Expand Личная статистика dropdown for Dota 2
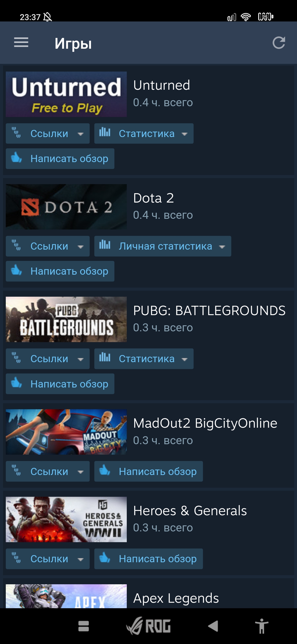This screenshot has height=644, width=297. [163, 246]
